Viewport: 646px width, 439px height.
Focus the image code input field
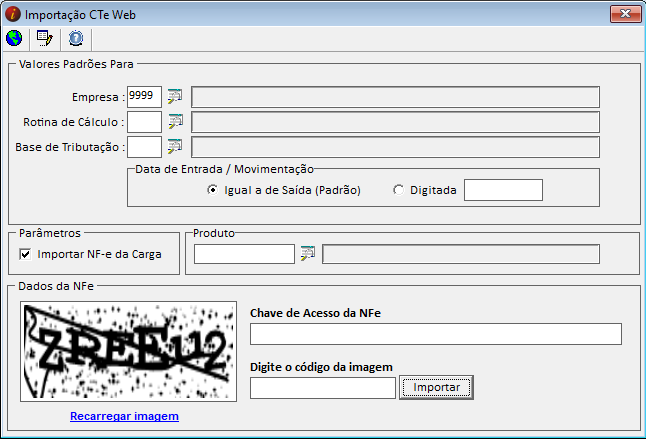pyautogui.click(x=323, y=388)
